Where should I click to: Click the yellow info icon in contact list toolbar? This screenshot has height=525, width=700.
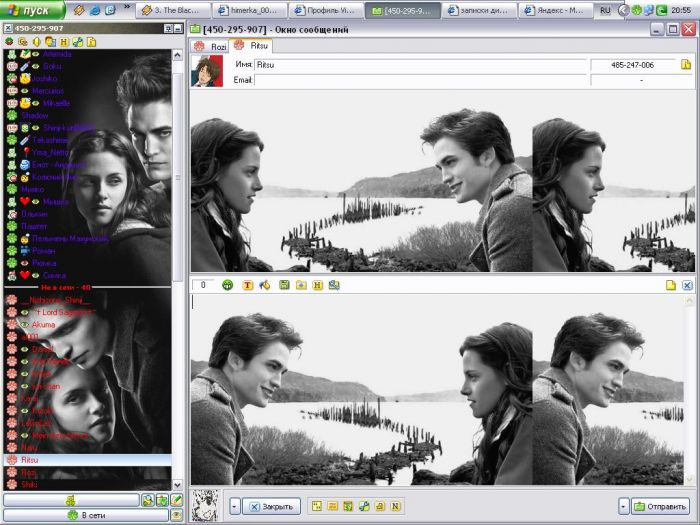point(91,42)
